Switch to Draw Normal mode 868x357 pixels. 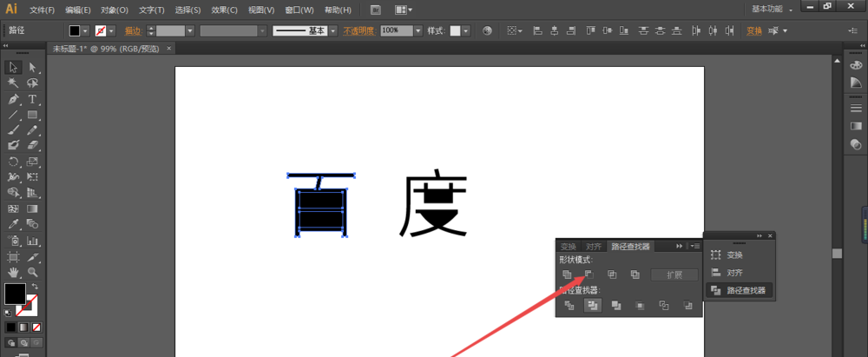tap(10, 342)
